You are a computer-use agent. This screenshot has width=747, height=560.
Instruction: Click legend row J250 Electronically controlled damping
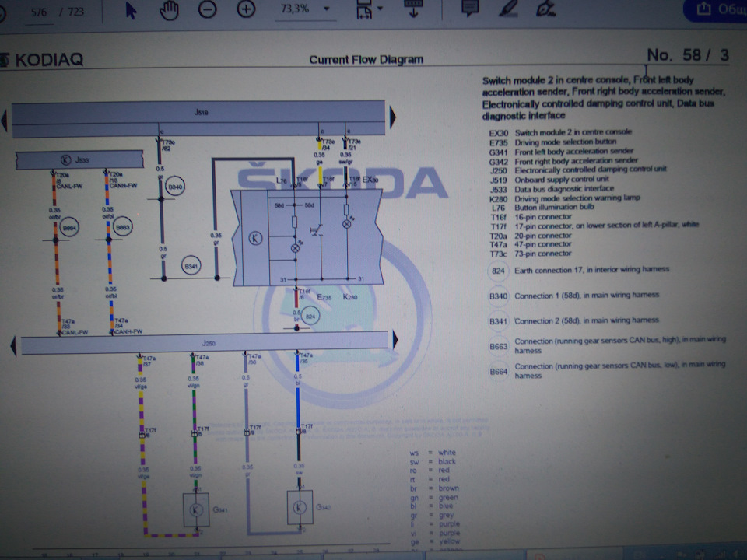[x=578, y=170]
